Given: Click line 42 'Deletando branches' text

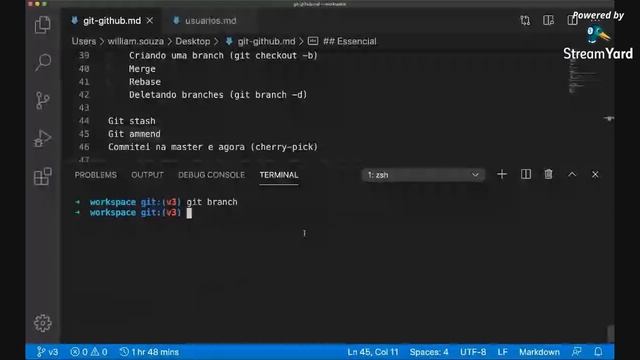Looking at the screenshot, I should pyautogui.click(x=176, y=95).
